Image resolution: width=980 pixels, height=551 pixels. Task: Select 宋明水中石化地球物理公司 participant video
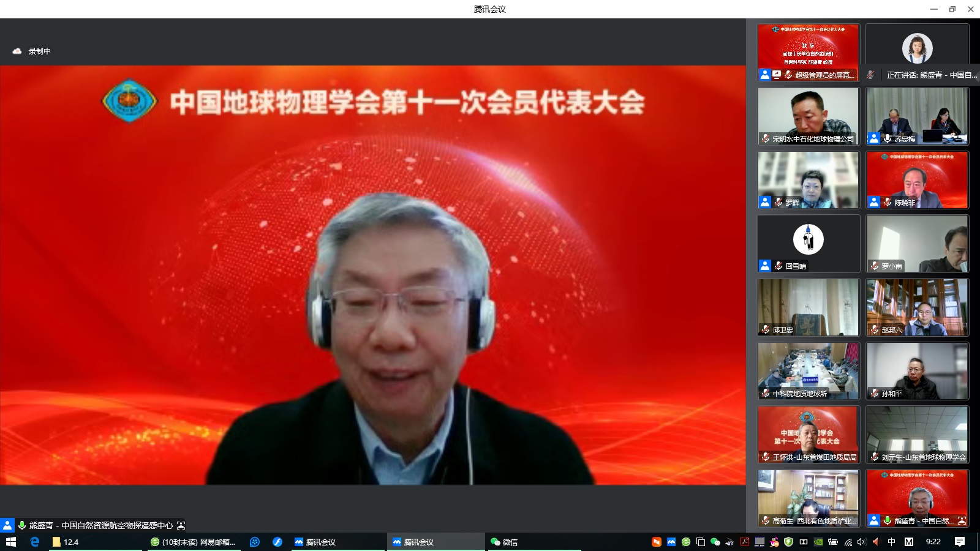[809, 116]
